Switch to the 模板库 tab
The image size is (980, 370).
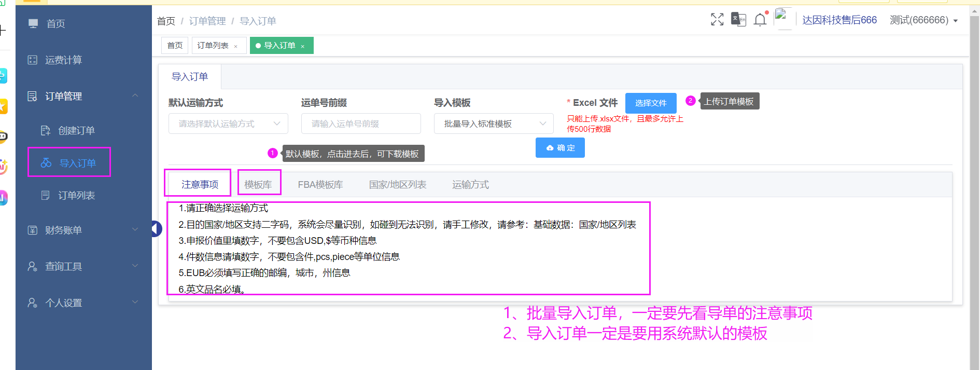click(x=258, y=185)
